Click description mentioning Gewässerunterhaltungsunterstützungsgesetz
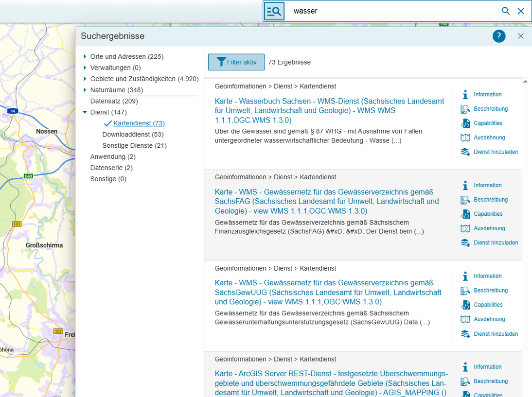Viewport: 532px width, 397px height. pos(322,318)
